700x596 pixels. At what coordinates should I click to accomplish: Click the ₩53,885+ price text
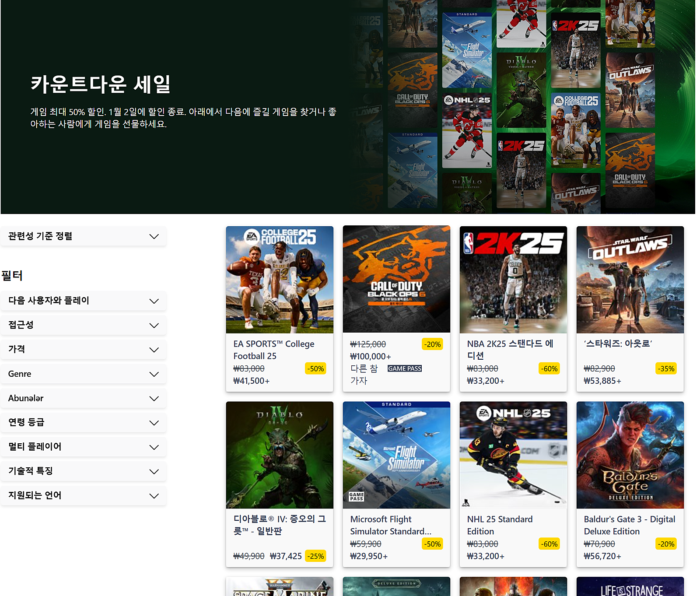(x=602, y=381)
